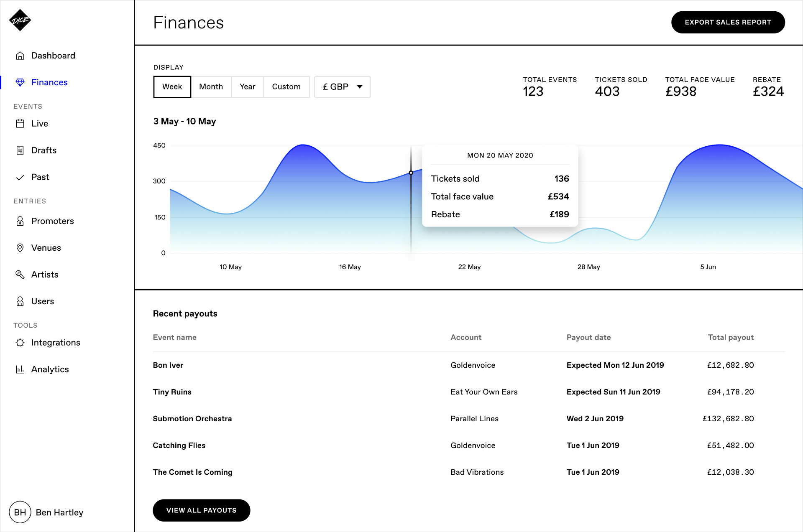Click the Export Sales Report button
The image size is (803, 532).
pos(728,22)
